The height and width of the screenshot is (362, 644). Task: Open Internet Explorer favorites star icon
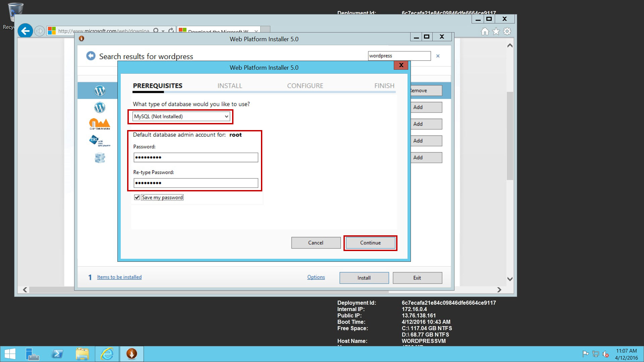coord(496,31)
